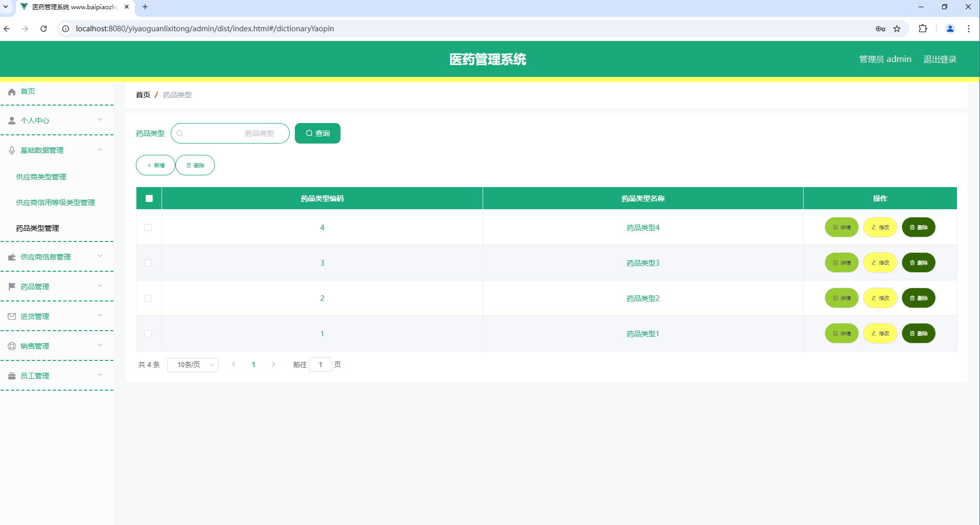Check the checkbox for row 药品类型1
980x525 pixels.
pyautogui.click(x=148, y=333)
